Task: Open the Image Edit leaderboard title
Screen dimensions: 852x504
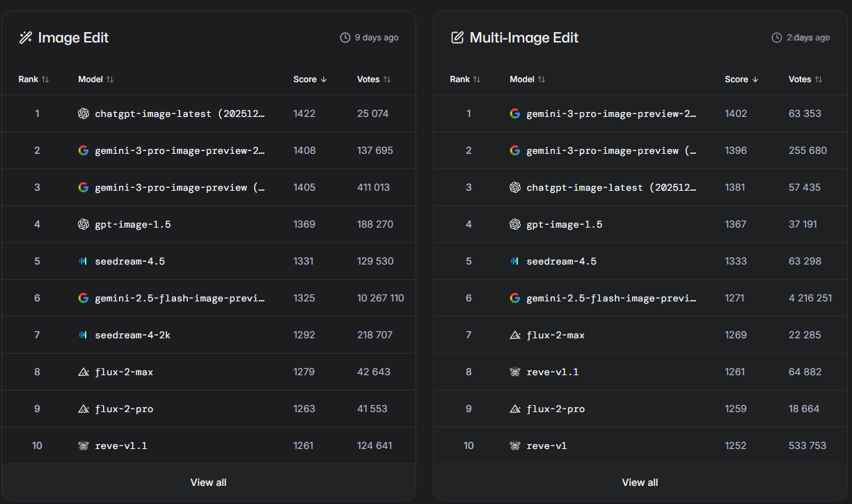Action: (x=73, y=38)
